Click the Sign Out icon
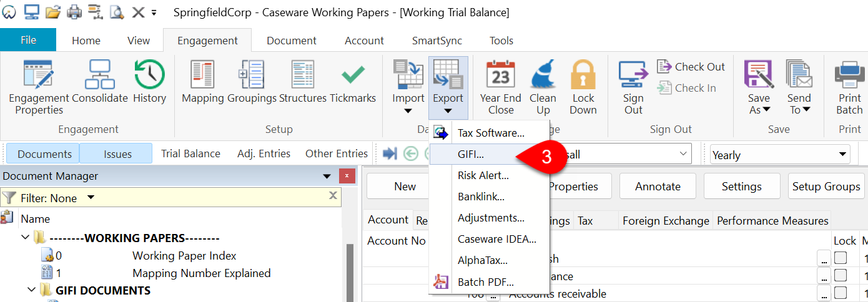 pyautogui.click(x=633, y=75)
